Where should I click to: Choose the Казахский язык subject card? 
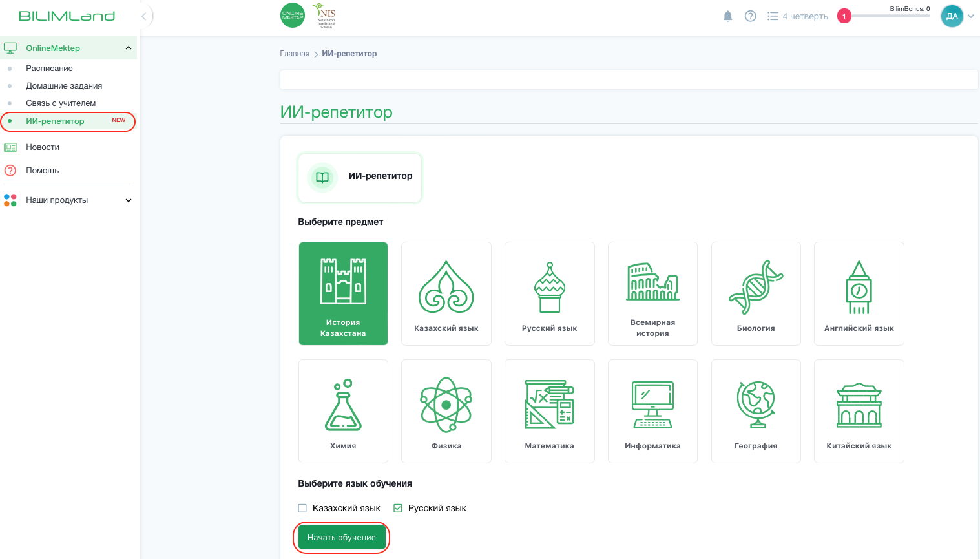tap(446, 293)
